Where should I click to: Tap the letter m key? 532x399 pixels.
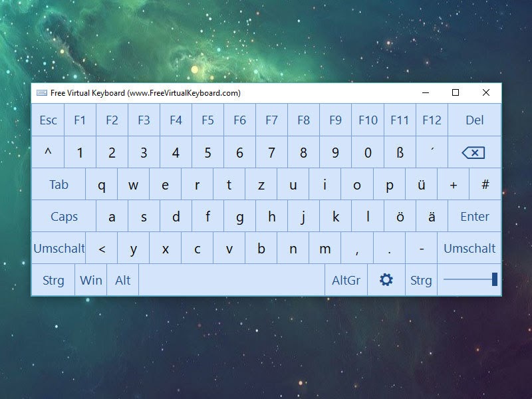coord(325,248)
